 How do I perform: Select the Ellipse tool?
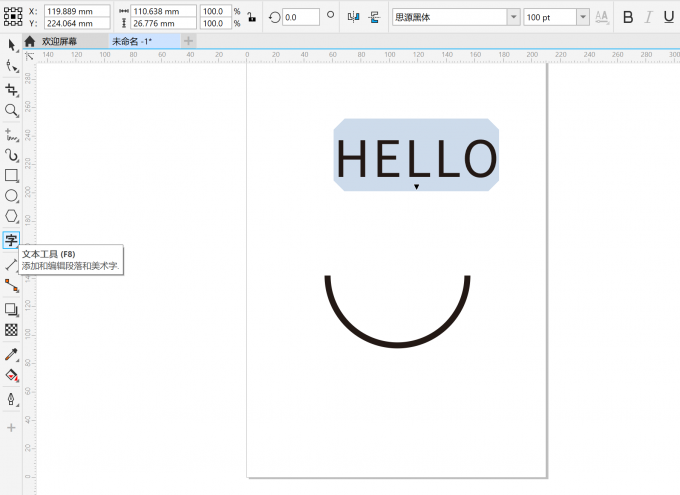[x=11, y=196]
